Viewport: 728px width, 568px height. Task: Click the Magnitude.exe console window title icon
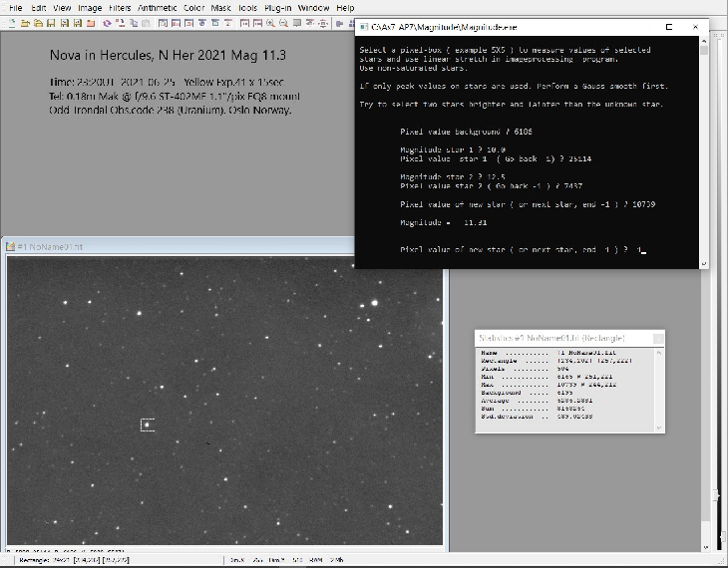[363, 28]
